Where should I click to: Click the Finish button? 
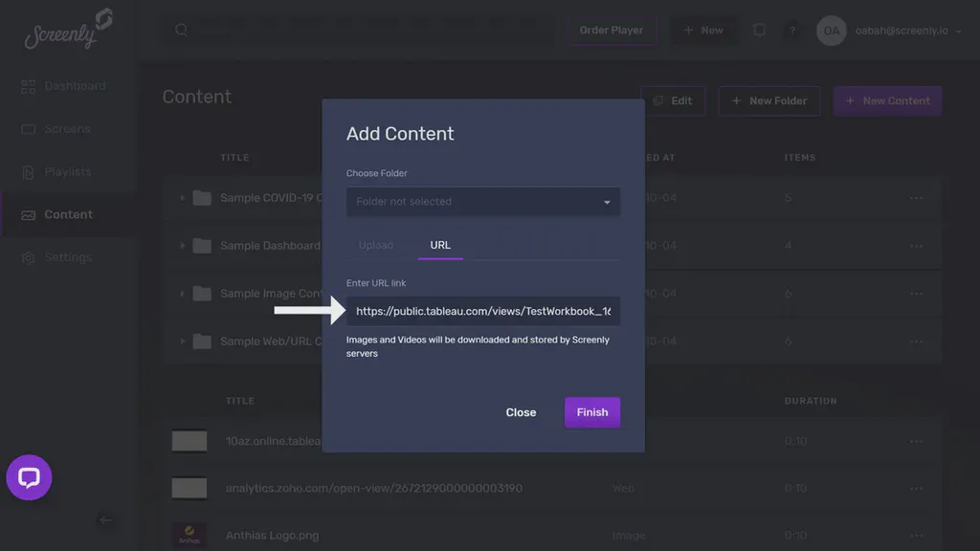(x=591, y=412)
